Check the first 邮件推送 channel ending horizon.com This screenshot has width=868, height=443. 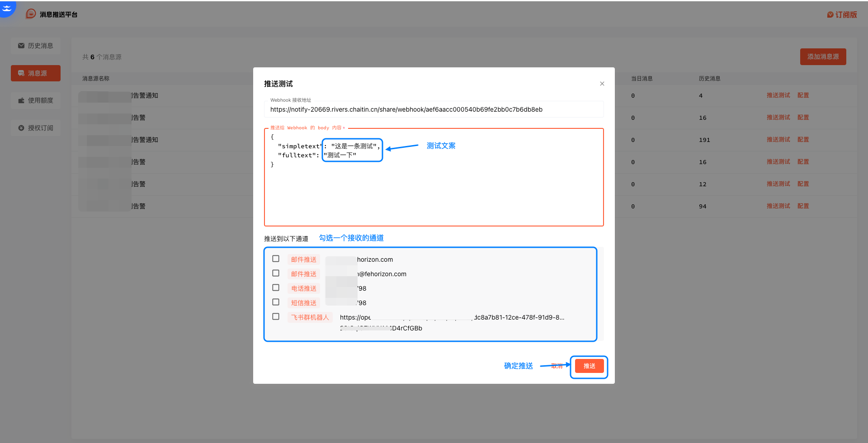[276, 259]
